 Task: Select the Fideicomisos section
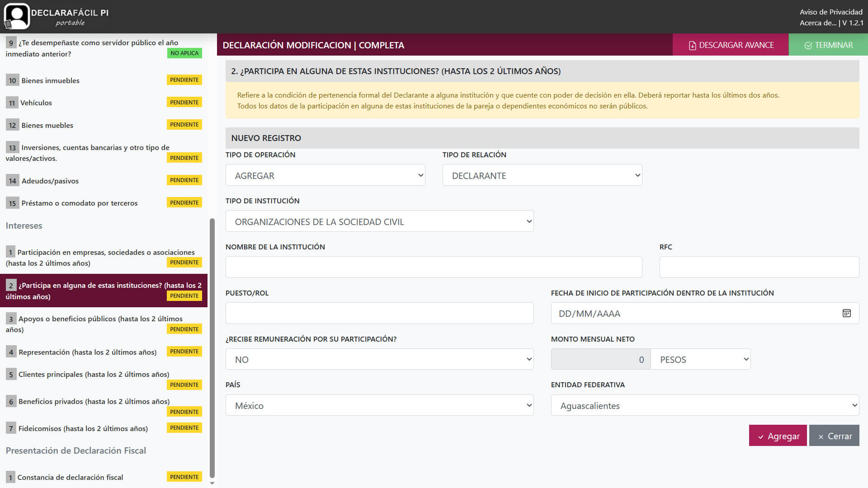104,428
